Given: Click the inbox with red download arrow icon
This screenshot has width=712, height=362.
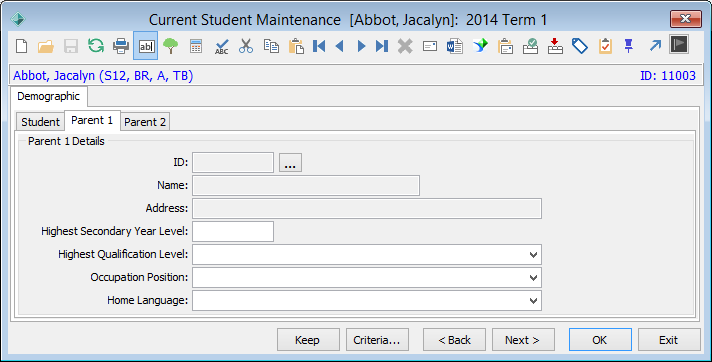Looking at the screenshot, I should coord(555,46).
